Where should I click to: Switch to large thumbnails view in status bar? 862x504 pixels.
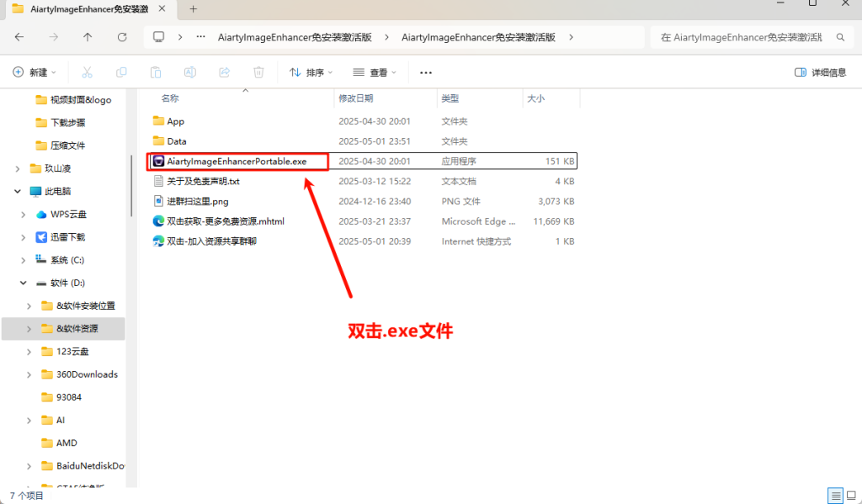click(x=850, y=496)
